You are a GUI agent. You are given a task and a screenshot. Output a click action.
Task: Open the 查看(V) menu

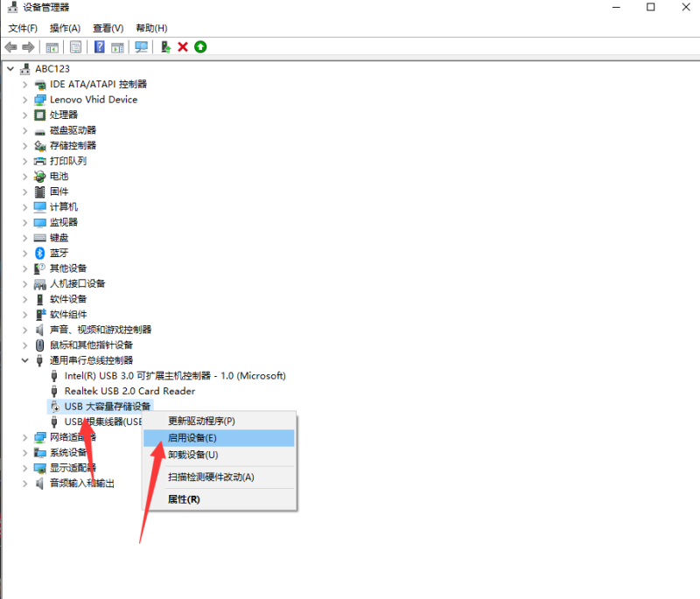pos(108,28)
